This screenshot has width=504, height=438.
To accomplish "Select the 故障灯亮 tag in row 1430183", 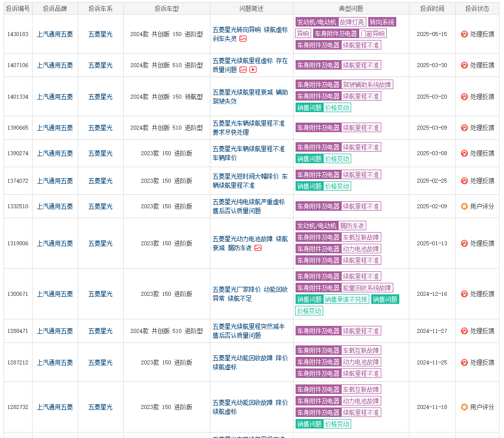I will click(352, 22).
